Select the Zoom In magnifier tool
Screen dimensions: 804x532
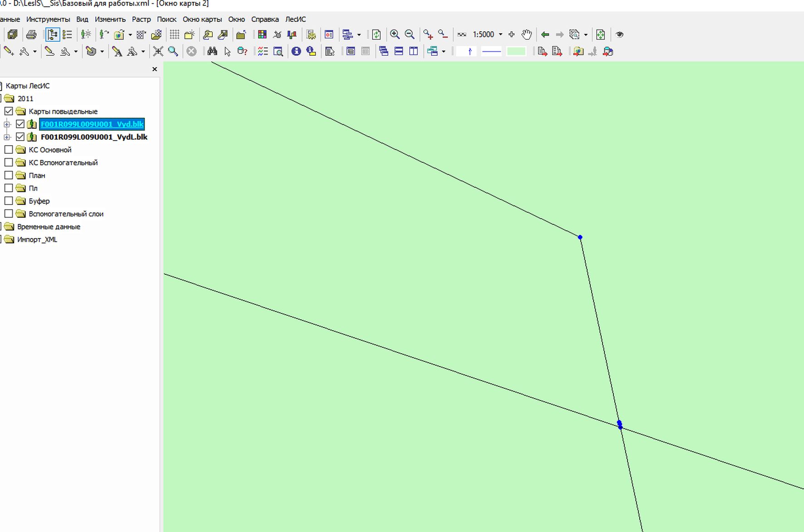[395, 34]
